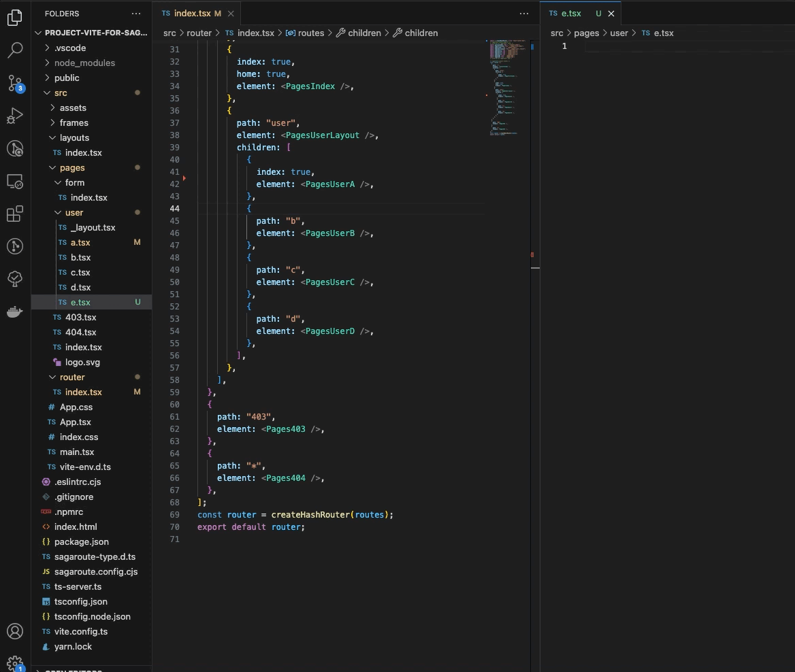This screenshot has width=795, height=672.
Task: Open the Search view
Action: pyautogui.click(x=15, y=50)
